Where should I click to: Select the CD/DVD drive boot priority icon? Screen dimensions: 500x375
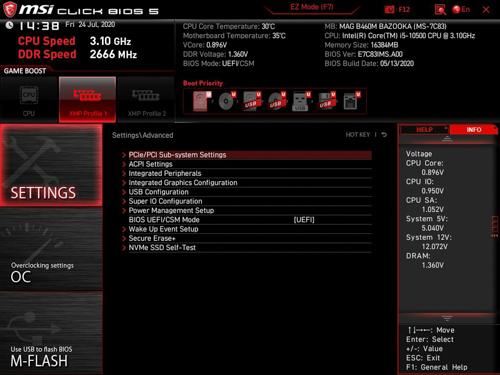click(227, 101)
